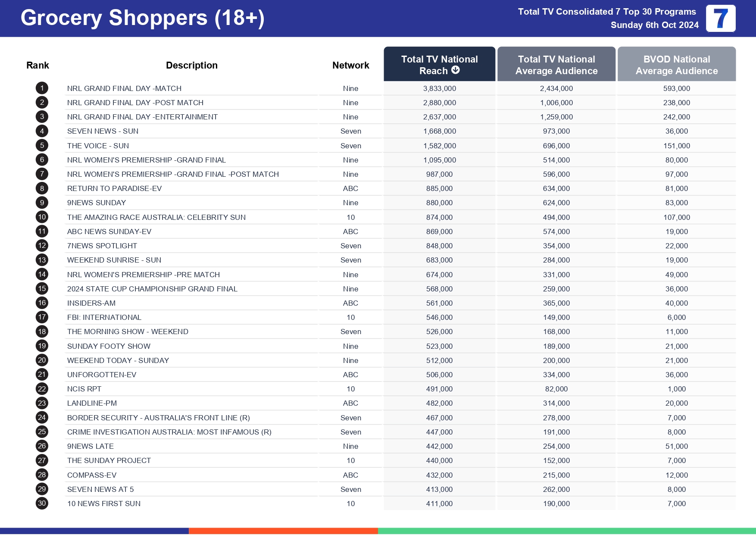This screenshot has width=756, height=535.
Task: Select the rank 5 number badge
Action: tap(42, 146)
